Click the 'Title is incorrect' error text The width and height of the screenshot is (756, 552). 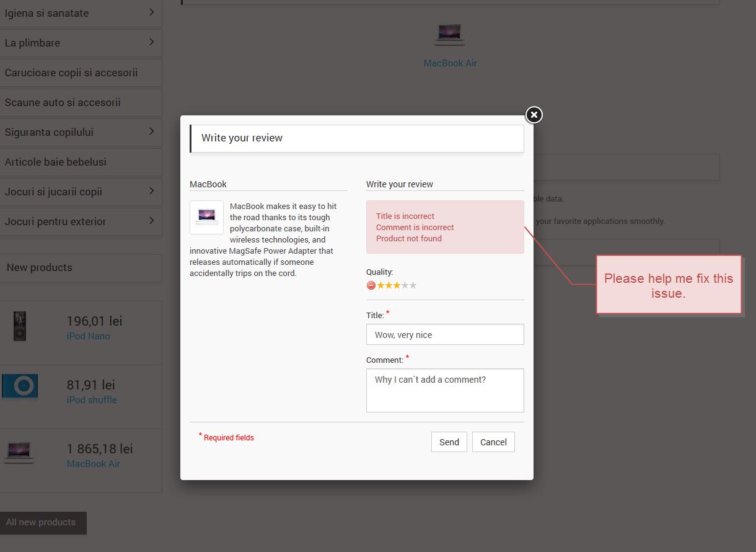[405, 216]
